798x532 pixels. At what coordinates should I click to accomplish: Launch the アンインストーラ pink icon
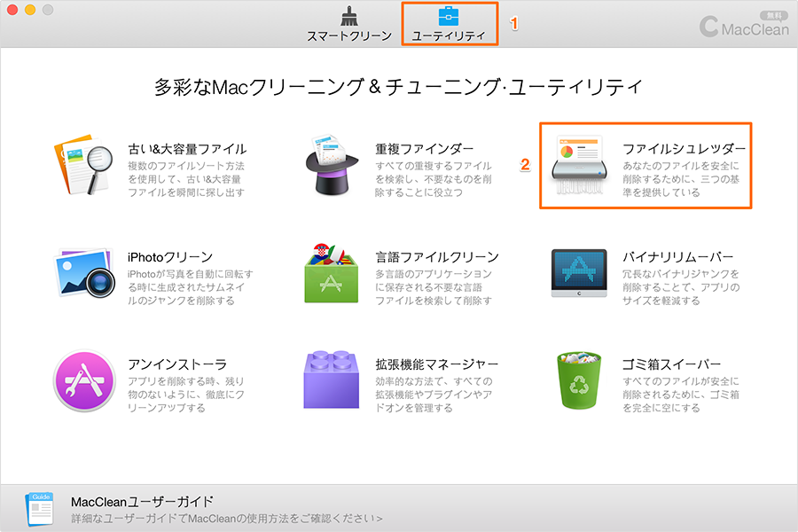point(84,380)
